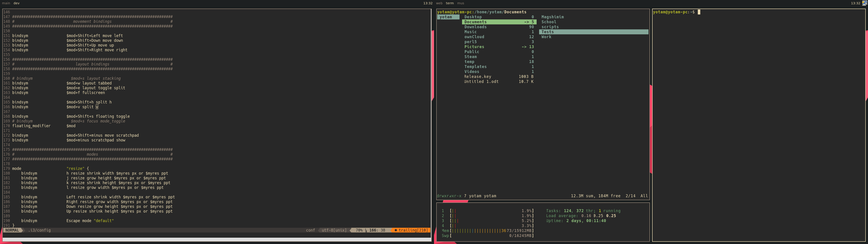Select the highlighted Tests folder
Screen dimensions: 868x244
point(547,32)
